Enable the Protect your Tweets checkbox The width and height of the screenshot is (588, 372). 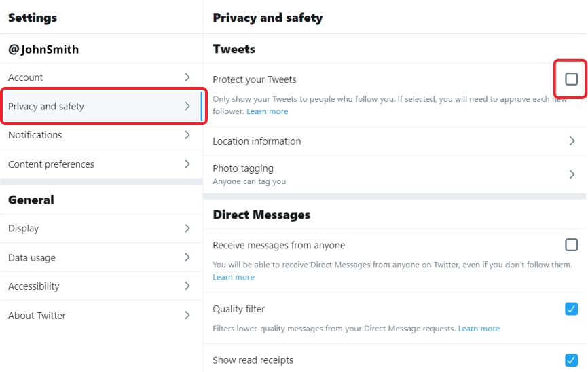(572, 79)
